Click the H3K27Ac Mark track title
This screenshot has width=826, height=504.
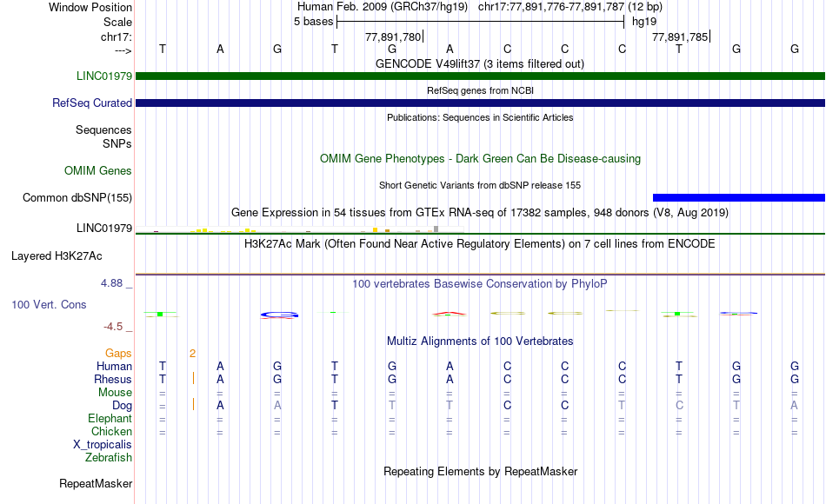(x=480, y=244)
